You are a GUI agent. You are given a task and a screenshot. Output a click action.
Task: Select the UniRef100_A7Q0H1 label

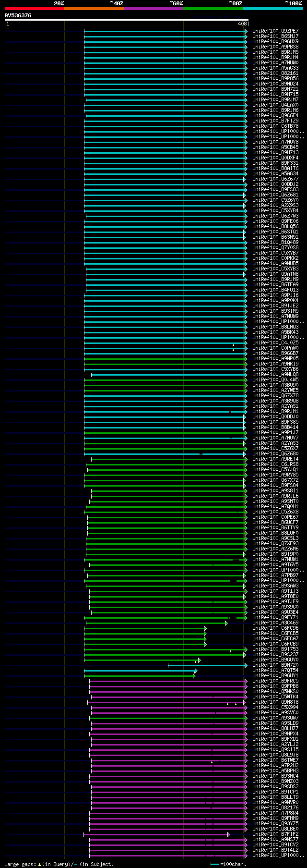click(x=275, y=506)
